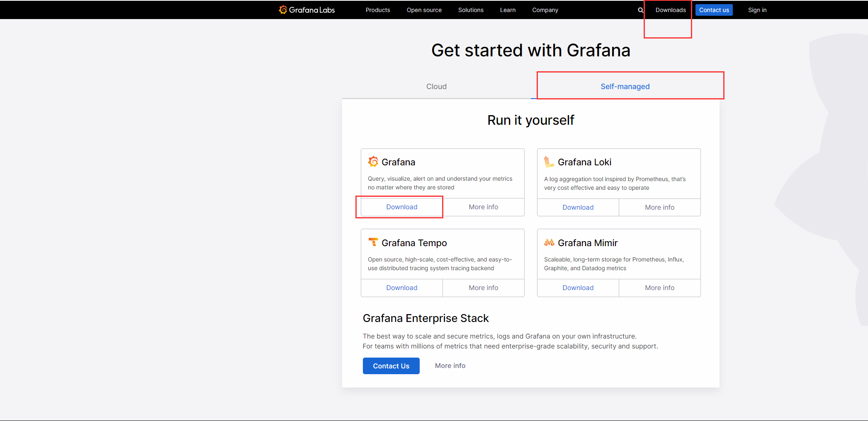Open the Learn menu

coord(508,10)
